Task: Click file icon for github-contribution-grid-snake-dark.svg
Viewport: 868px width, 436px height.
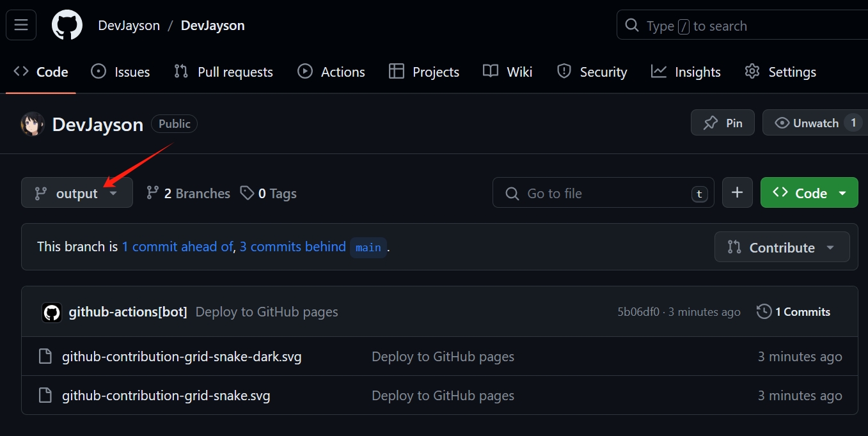Action: click(x=45, y=357)
